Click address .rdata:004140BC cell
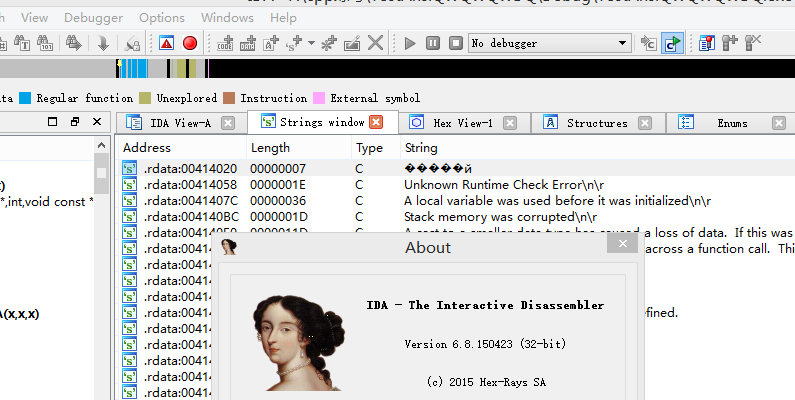The width and height of the screenshot is (795, 400). pos(191,217)
